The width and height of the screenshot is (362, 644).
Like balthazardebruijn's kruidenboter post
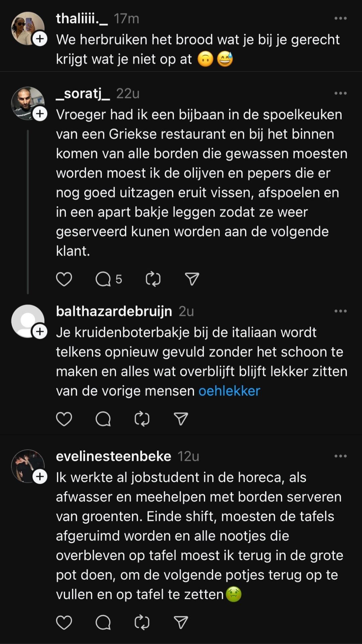pos(64,419)
